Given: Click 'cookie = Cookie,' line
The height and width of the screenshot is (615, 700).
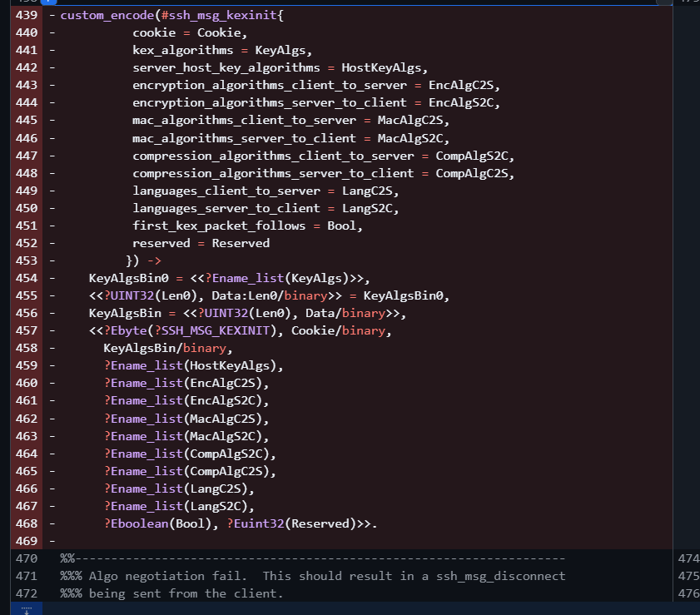Looking at the screenshot, I should [x=190, y=33].
